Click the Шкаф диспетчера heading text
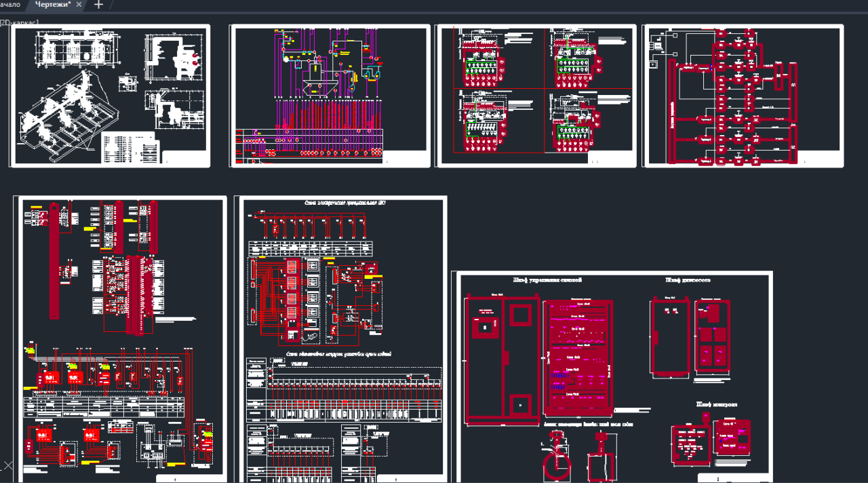 (687, 279)
